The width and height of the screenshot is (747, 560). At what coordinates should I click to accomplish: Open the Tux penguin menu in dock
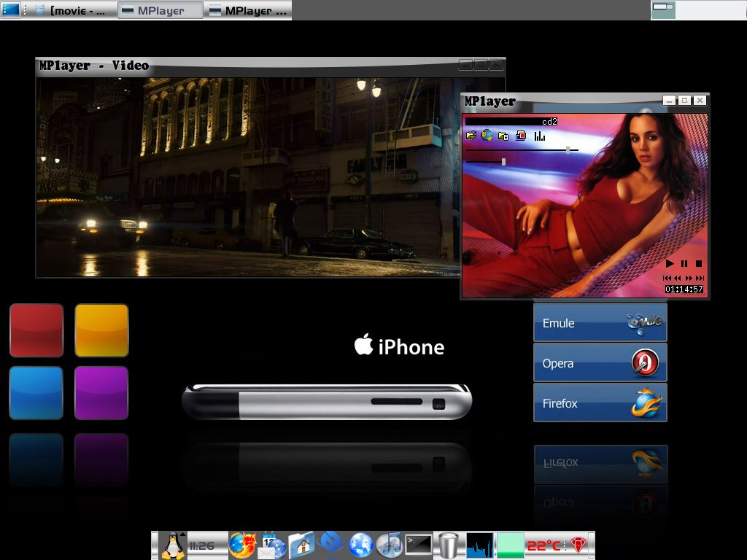click(x=173, y=545)
